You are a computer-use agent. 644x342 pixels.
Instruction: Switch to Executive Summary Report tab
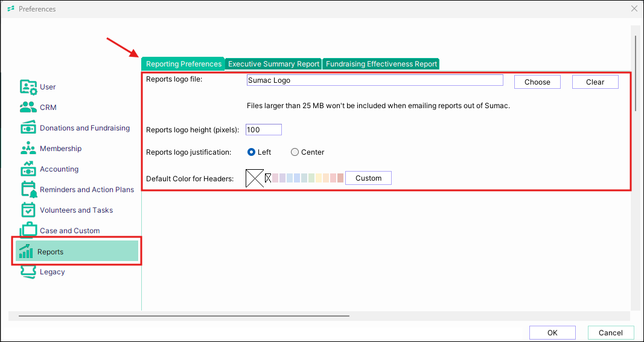pyautogui.click(x=273, y=64)
